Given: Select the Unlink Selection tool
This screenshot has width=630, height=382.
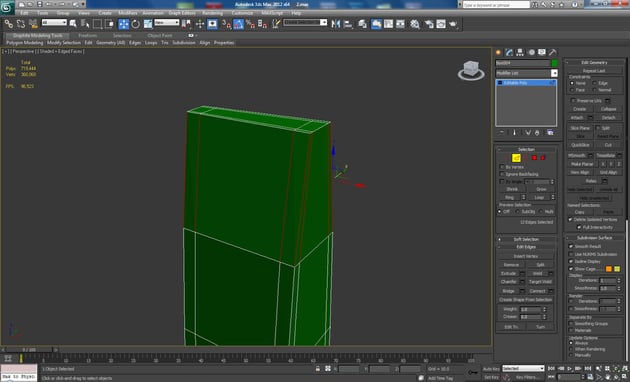Looking at the screenshot, I should tap(20, 24).
